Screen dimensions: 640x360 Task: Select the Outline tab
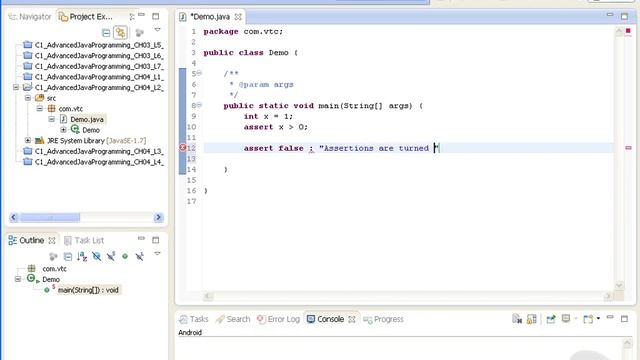click(26, 240)
